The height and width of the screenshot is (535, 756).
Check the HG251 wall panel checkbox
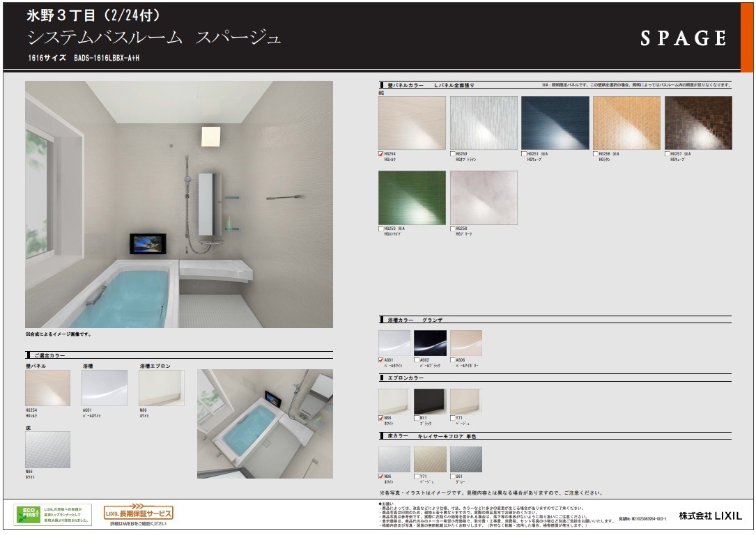point(524,154)
